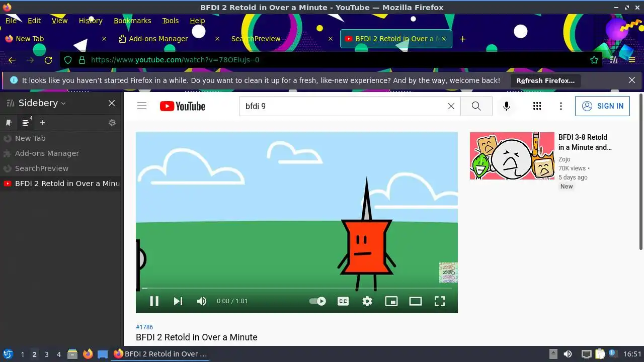
Task: Launch Firefox from the taskbar icon
Action: pos(88,354)
